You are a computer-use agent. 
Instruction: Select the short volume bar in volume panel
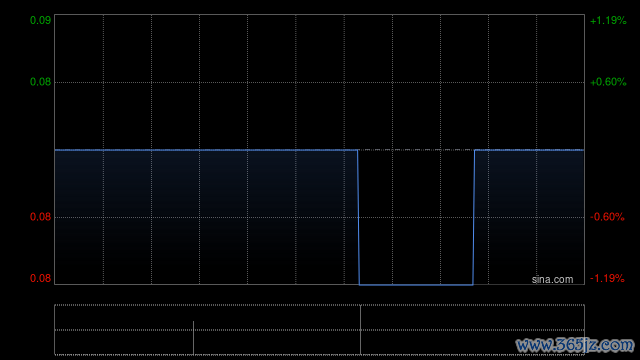(193, 338)
